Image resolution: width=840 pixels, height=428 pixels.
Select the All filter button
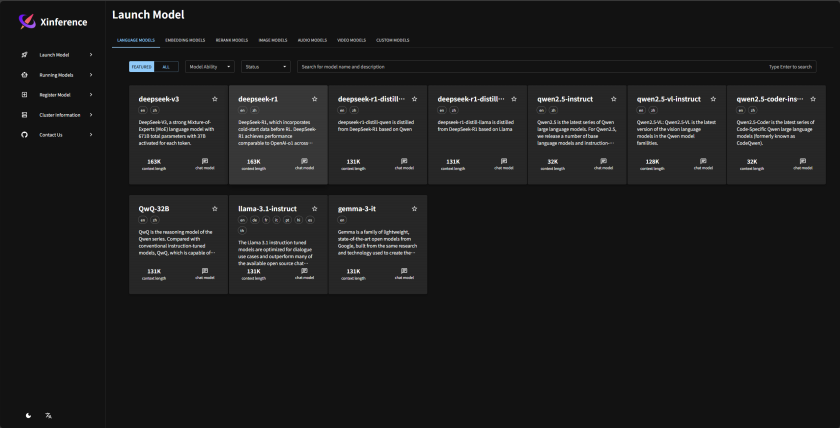point(166,67)
